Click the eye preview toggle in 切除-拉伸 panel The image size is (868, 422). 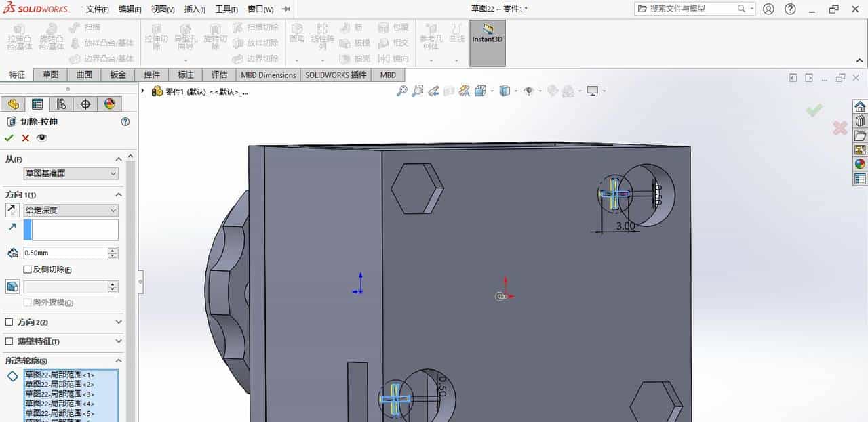(40, 138)
